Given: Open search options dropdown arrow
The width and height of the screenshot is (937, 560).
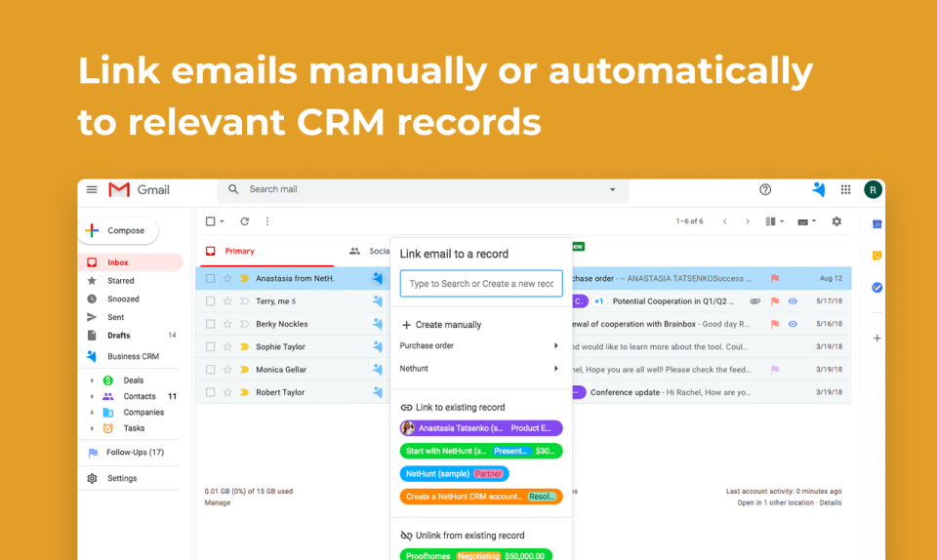Looking at the screenshot, I should point(613,190).
